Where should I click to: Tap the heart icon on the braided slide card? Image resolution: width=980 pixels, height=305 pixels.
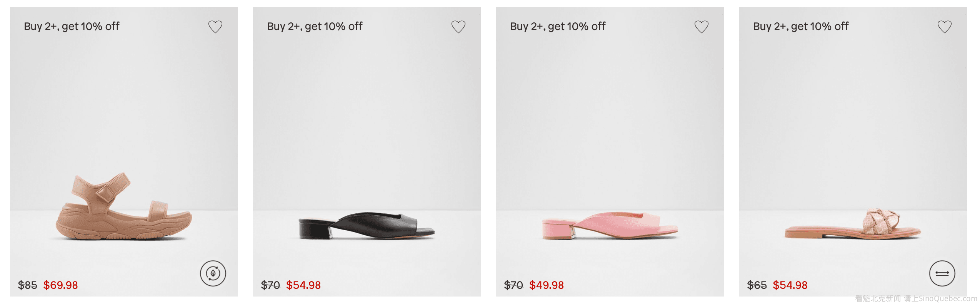(944, 27)
